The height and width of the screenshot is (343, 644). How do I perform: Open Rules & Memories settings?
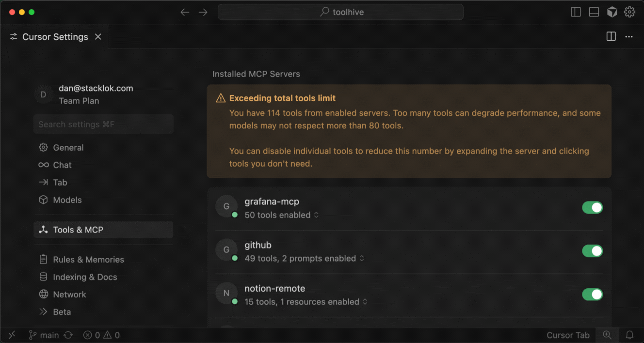88,259
